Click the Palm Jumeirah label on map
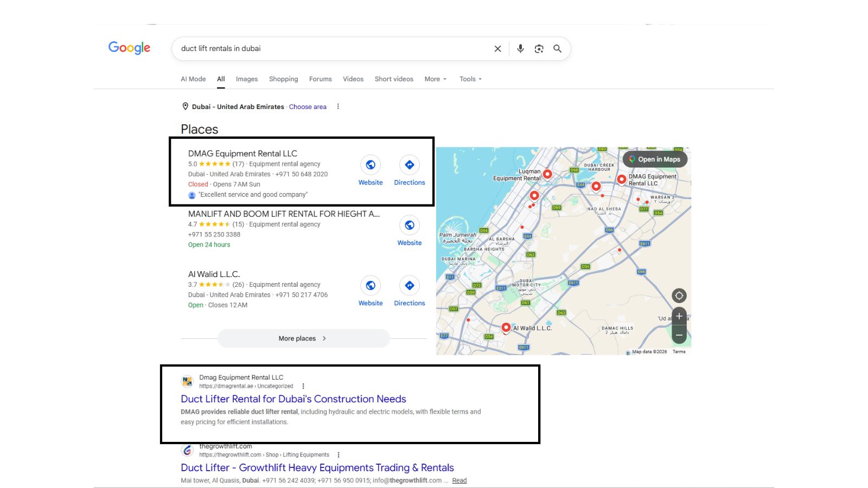This screenshot has width=868, height=488. pos(457,237)
